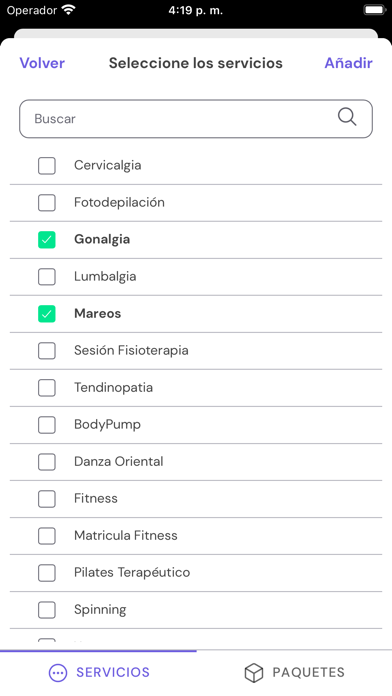The width and height of the screenshot is (392, 696).
Task: Focus the Buscar search field
Action: click(196, 119)
